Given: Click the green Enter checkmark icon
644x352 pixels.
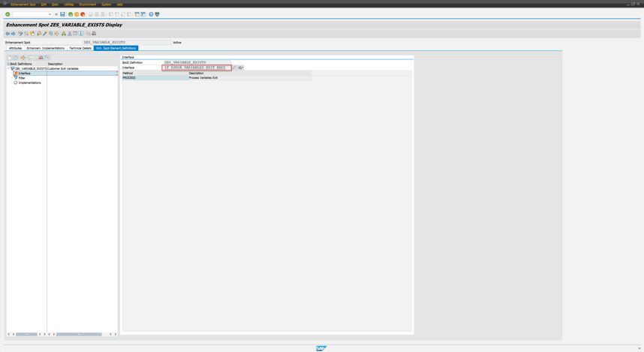Looking at the screenshot, I should [x=8, y=14].
